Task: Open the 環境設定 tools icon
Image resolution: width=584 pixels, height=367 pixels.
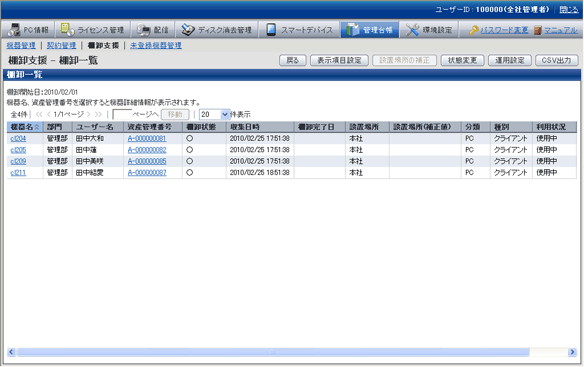Action: 412,30
